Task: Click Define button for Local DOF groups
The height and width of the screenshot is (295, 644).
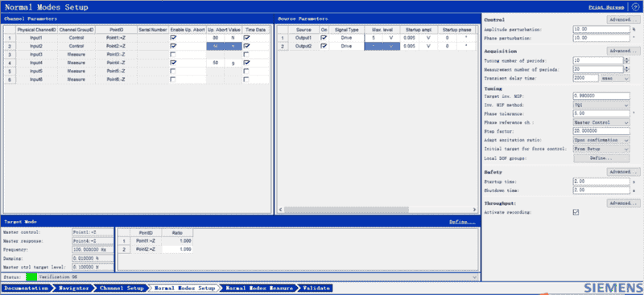Action: point(601,158)
